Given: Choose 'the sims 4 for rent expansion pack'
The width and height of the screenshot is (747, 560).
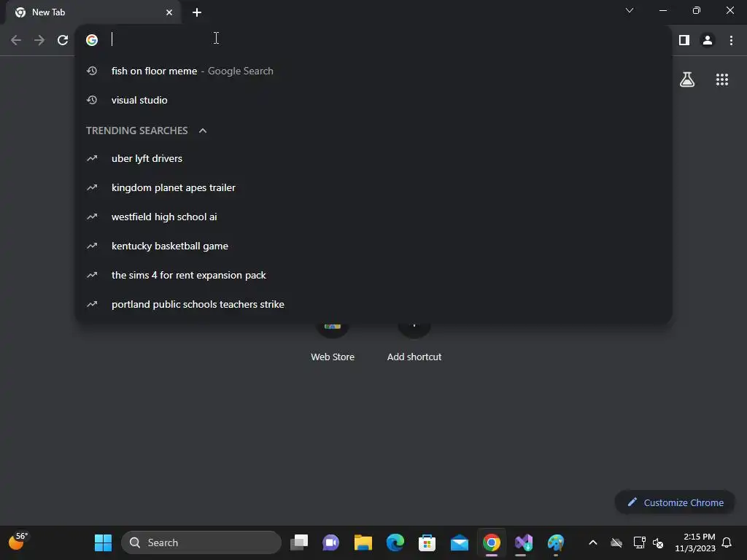Looking at the screenshot, I should (373, 275).
